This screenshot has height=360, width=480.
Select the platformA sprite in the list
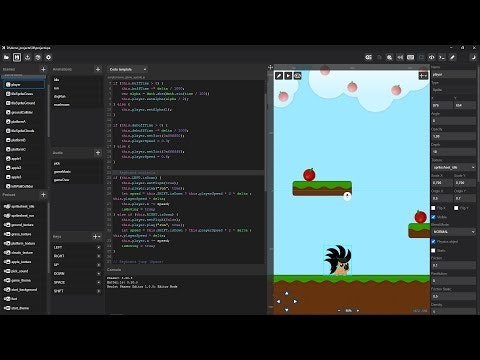tap(24, 122)
